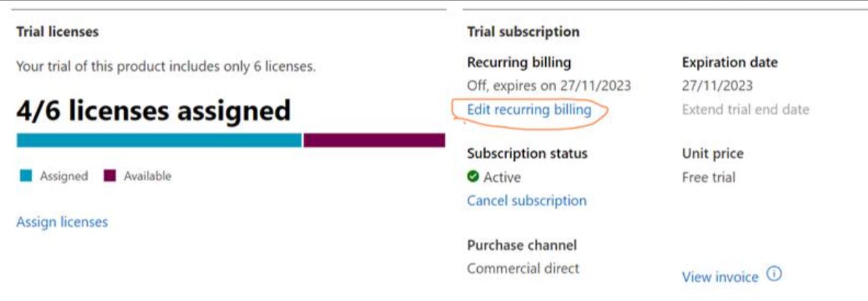The width and height of the screenshot is (868, 301).
Task: Click the Commercial direct purchase channel text
Action: click(x=522, y=268)
